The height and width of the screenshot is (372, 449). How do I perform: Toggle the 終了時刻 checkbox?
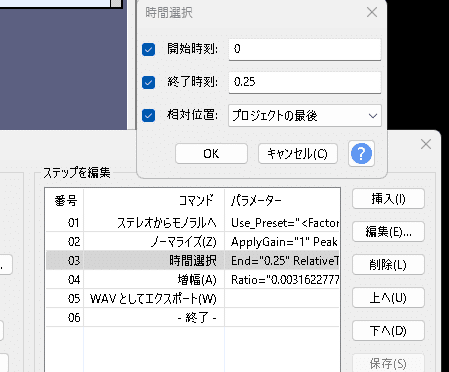click(x=148, y=82)
